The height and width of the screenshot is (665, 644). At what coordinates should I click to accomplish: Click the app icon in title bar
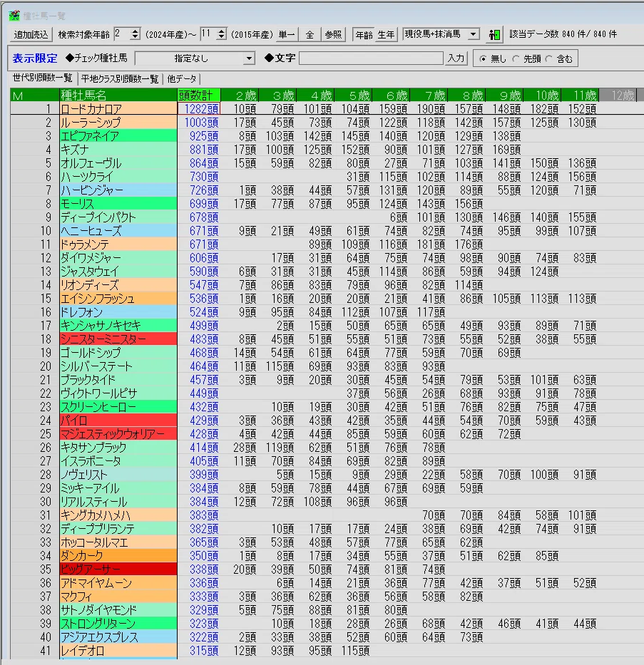(14, 16)
